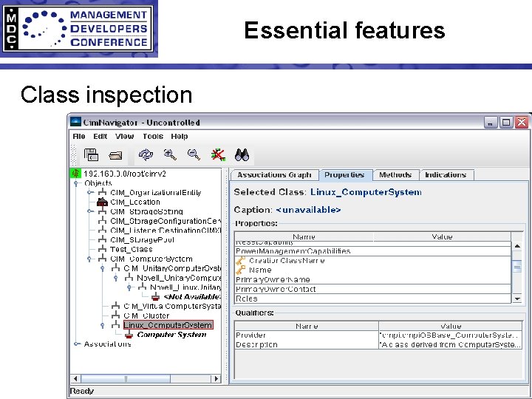Viewport: 532px width, 399px height.
Task: Collapse the CIM_UnitaryComputerSystem node
Action: [103, 268]
